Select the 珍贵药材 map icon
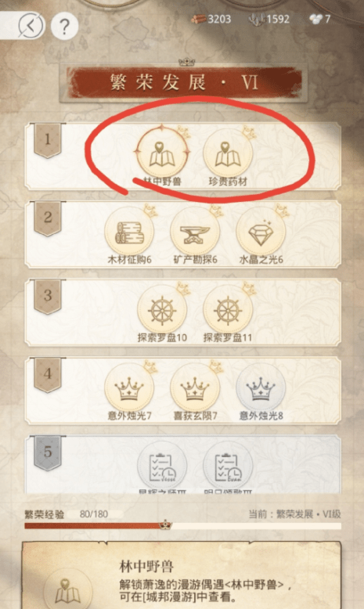Screen dimensions: 364x609 tap(228, 153)
